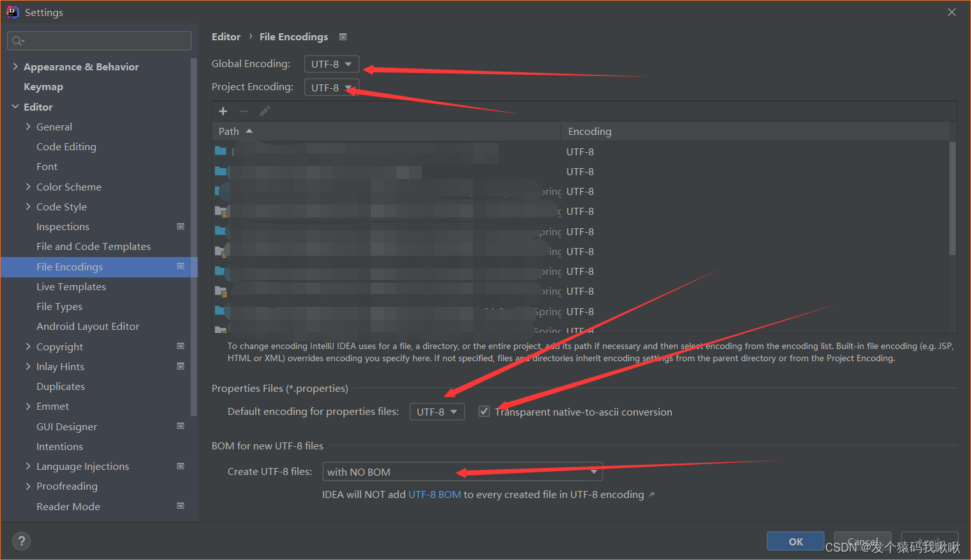971x560 pixels.
Task: Open Live Templates settings
Action: [71, 286]
